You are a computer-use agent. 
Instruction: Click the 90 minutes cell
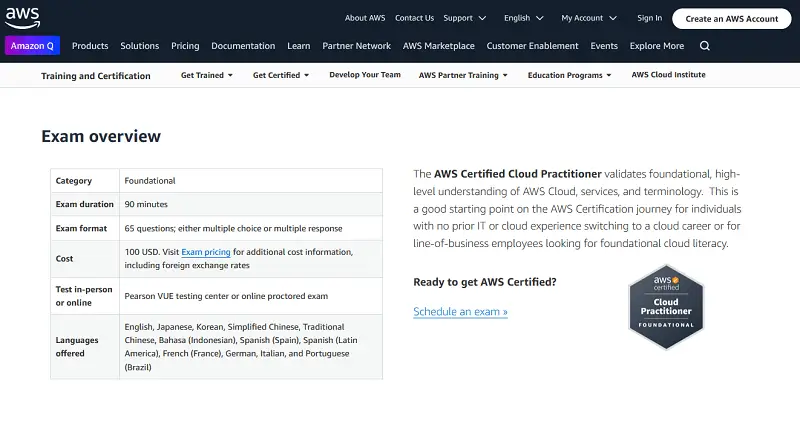[251, 204]
